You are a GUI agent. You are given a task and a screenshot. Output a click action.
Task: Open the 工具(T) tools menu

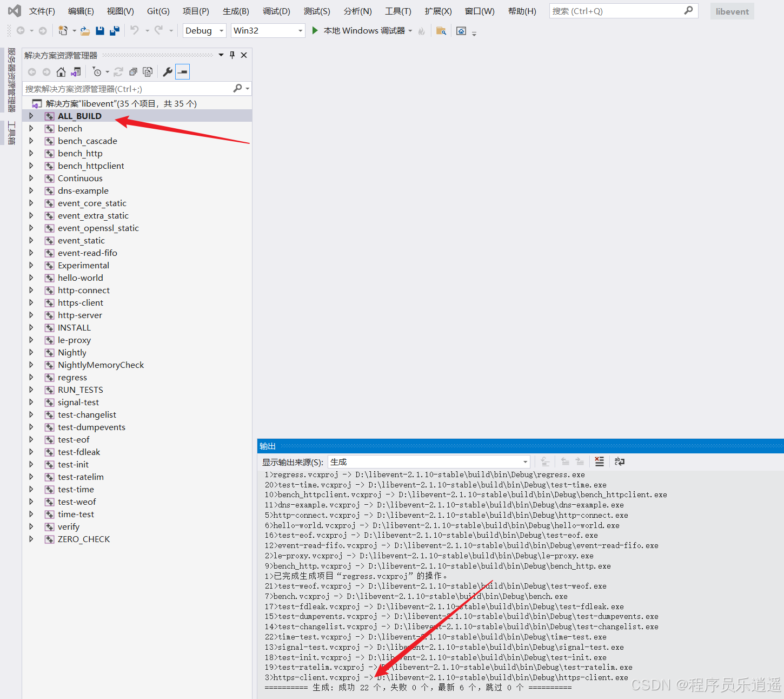pos(398,11)
